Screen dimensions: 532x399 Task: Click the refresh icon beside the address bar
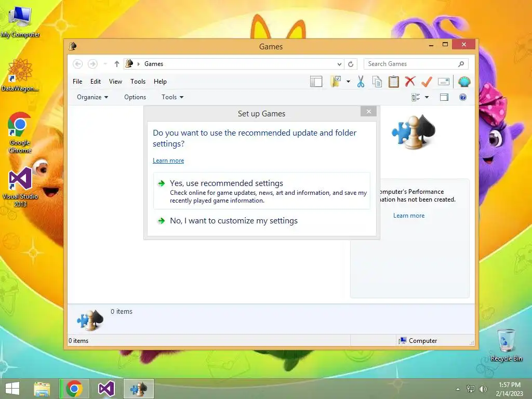(x=351, y=64)
